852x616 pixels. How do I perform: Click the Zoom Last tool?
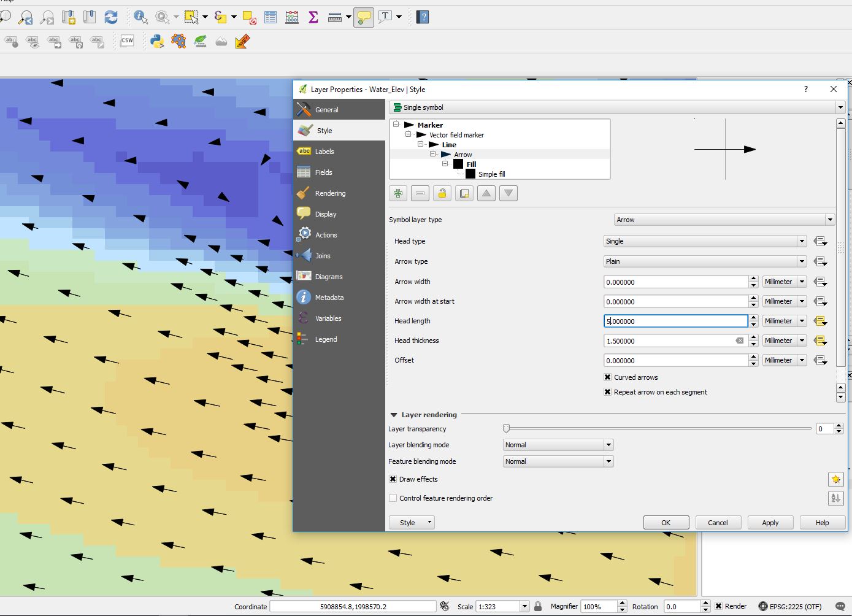click(x=25, y=17)
